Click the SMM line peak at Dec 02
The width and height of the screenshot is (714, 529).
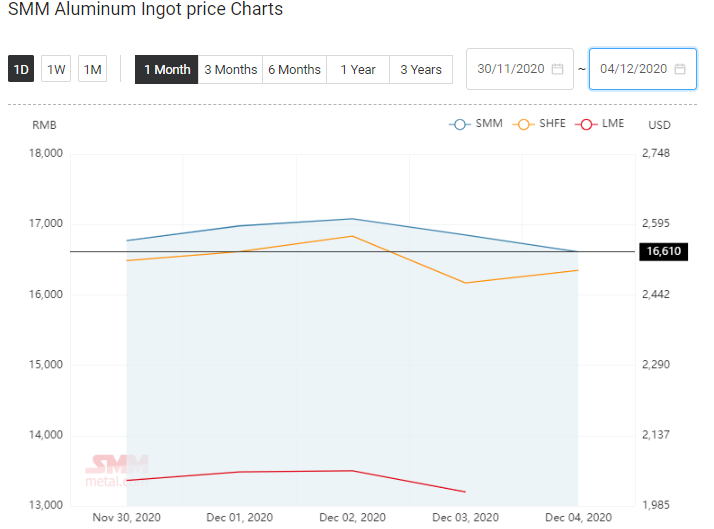(x=352, y=219)
